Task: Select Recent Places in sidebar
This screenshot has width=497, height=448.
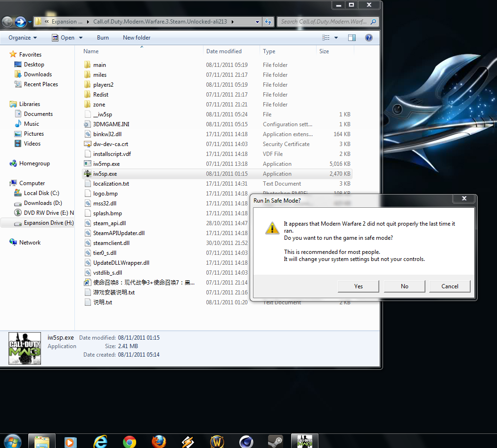Action: pyautogui.click(x=36, y=84)
